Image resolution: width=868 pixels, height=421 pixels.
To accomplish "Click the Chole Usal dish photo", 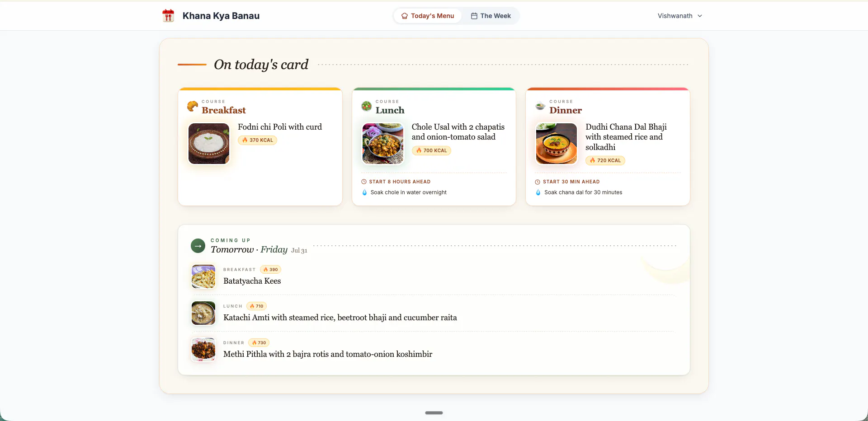I will pyautogui.click(x=383, y=144).
